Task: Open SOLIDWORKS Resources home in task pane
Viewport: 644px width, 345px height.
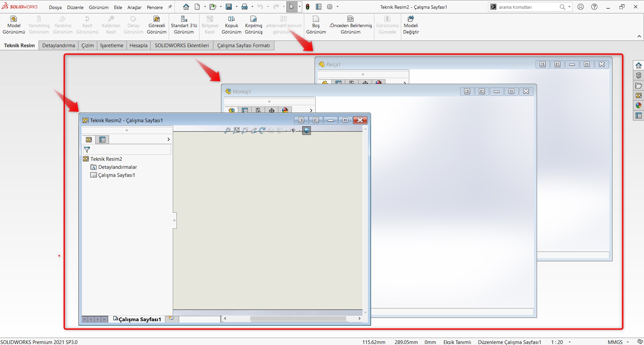Action: tap(639, 65)
